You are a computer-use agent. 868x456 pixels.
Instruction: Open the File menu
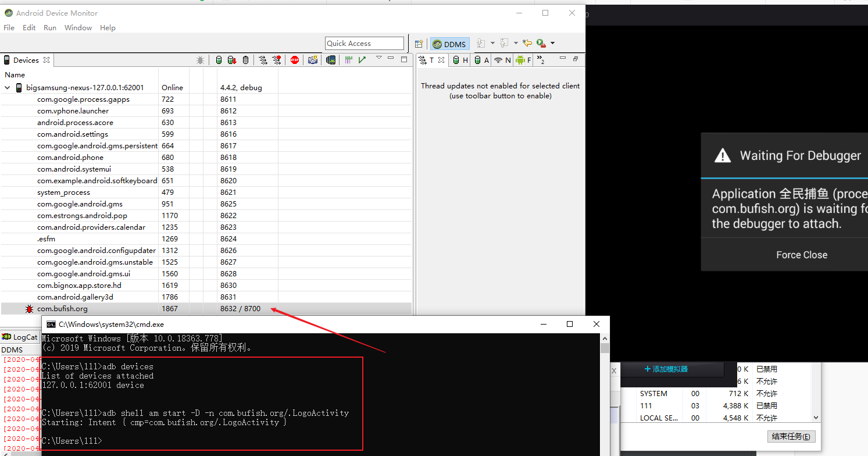tap(9, 27)
